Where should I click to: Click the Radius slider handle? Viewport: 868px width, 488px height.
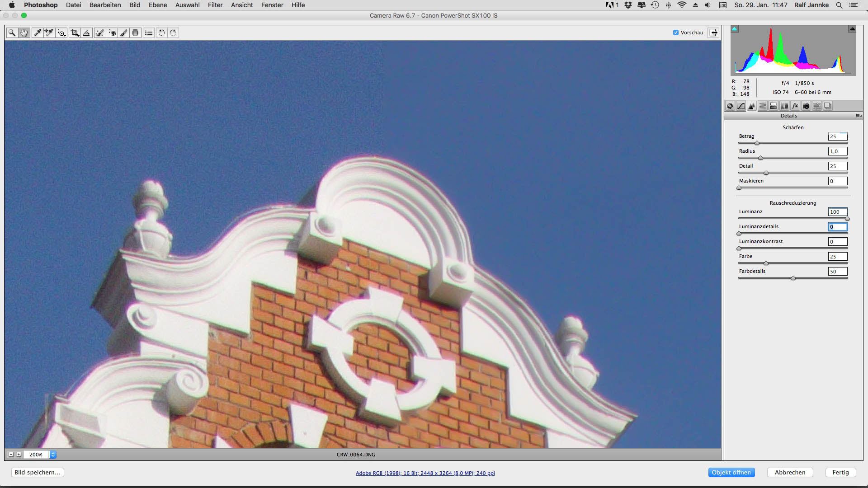pyautogui.click(x=760, y=158)
